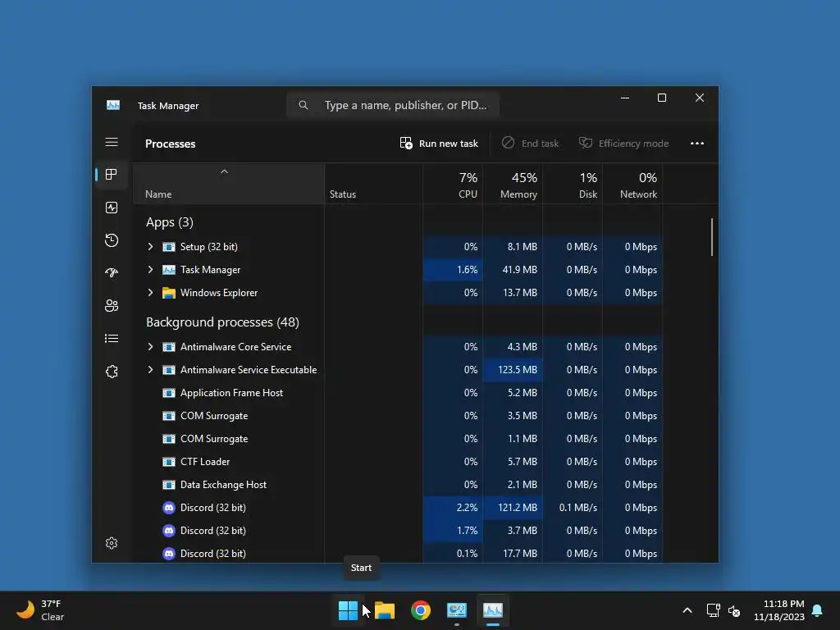The width and height of the screenshot is (840, 630).
Task: Click the first Discord (32 bit) icon
Action: 169,508
